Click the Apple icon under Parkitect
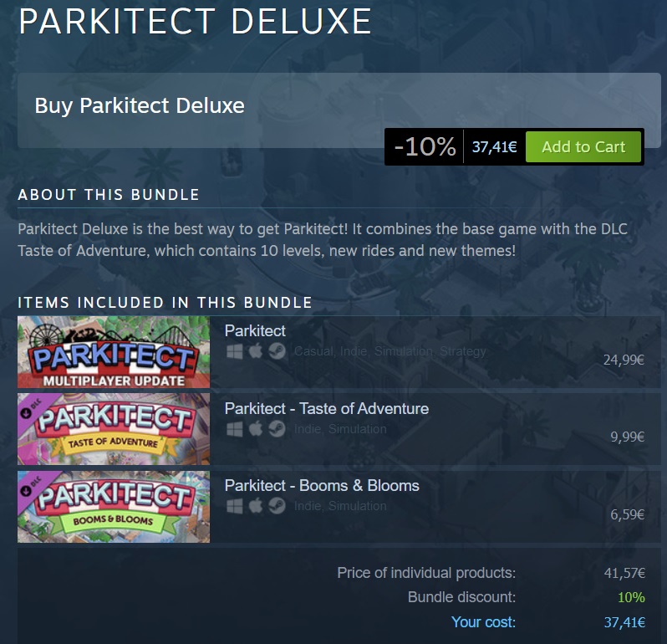This screenshot has width=667, height=644. [256, 351]
